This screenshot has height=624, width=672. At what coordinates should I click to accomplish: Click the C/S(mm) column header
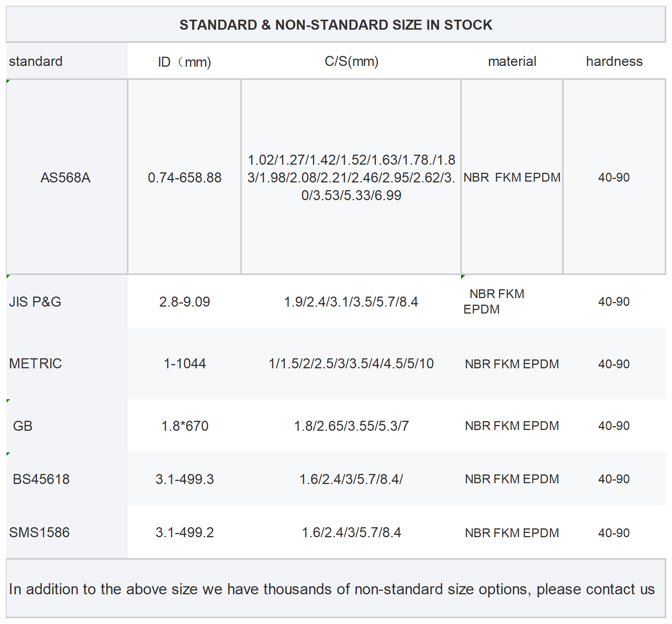pos(351,61)
